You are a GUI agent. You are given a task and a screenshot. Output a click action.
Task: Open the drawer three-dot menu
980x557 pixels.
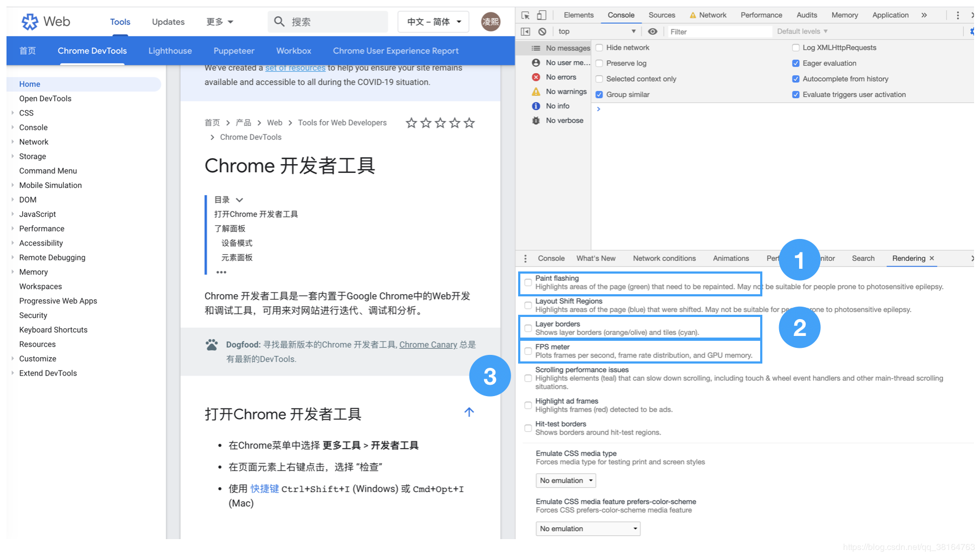tap(525, 258)
